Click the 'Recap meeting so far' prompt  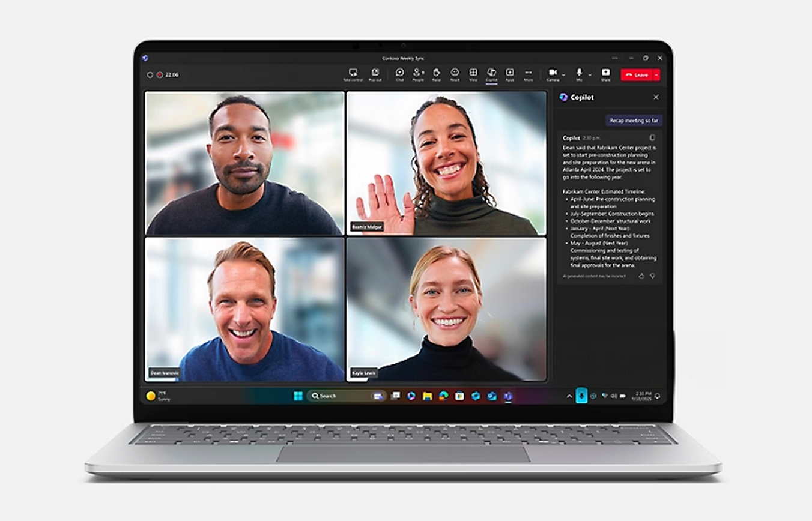point(634,121)
